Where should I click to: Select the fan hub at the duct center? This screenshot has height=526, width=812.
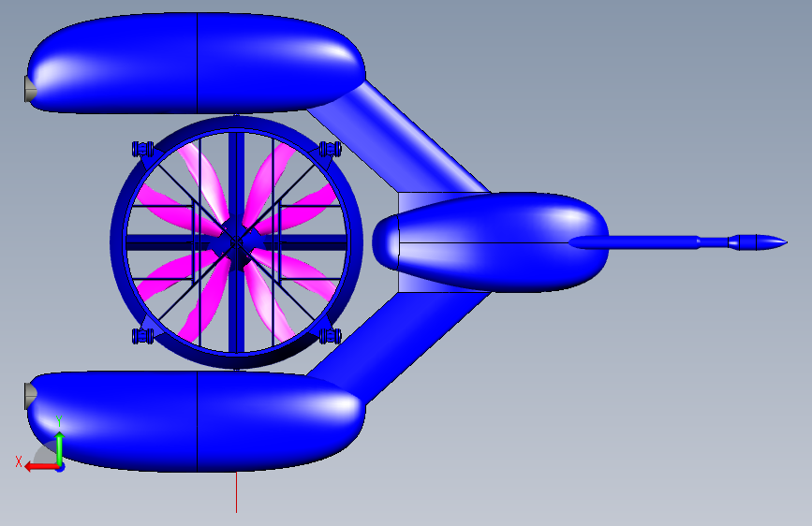point(236,242)
